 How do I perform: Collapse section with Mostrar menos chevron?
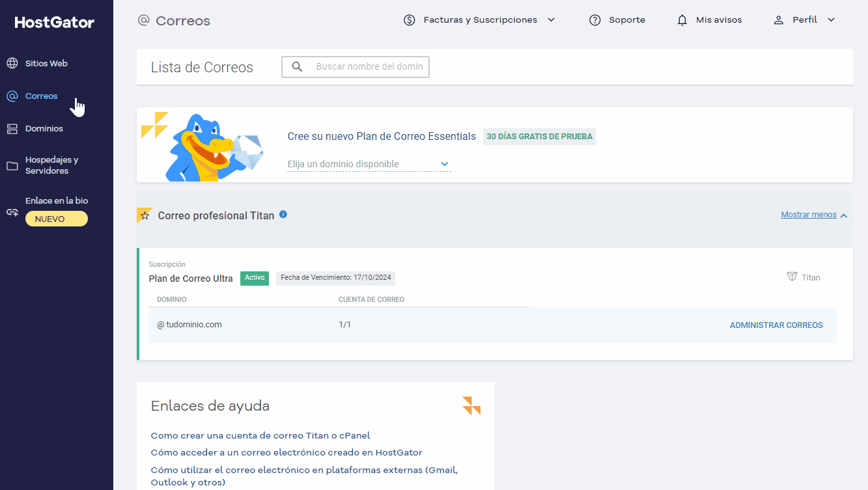(844, 215)
